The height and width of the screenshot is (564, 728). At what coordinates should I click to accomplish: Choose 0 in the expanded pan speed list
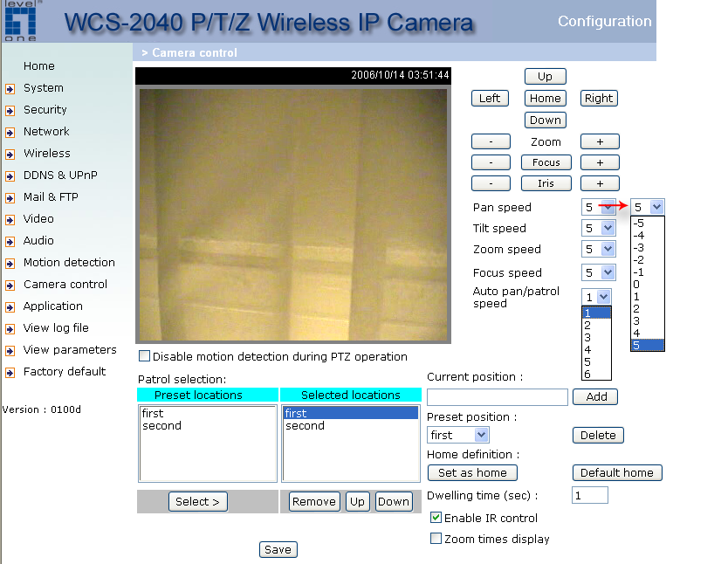click(x=647, y=284)
